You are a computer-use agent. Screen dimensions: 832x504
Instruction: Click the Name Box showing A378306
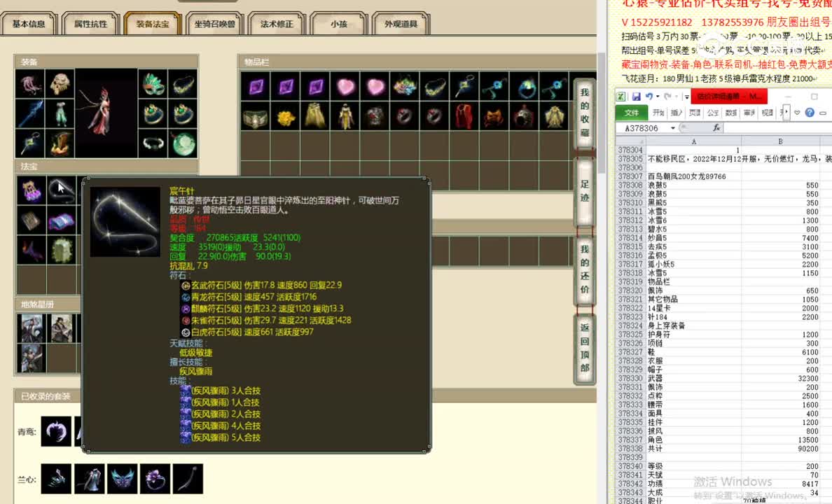point(642,128)
